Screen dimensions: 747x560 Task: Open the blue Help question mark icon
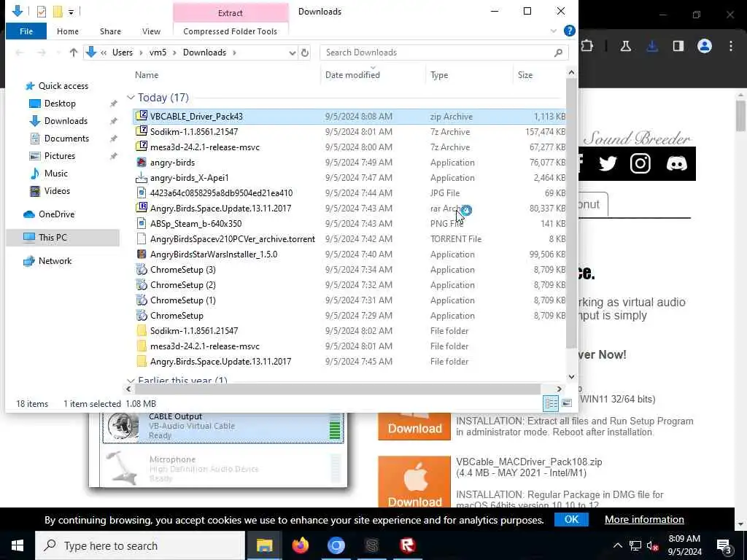click(569, 31)
